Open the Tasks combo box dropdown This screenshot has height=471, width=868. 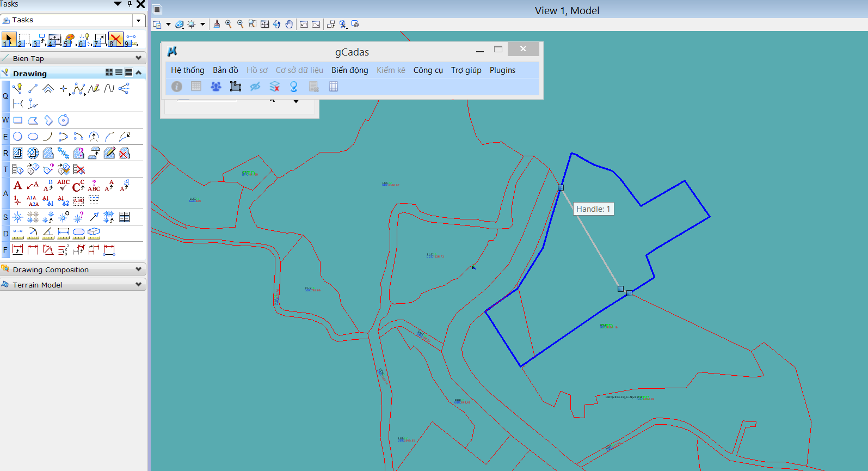click(139, 20)
